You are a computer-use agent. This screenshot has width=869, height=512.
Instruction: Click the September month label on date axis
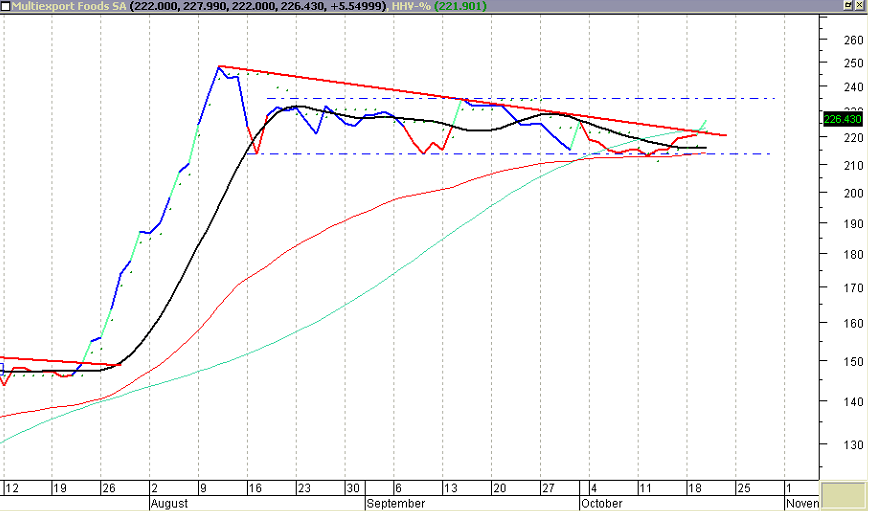point(396,504)
